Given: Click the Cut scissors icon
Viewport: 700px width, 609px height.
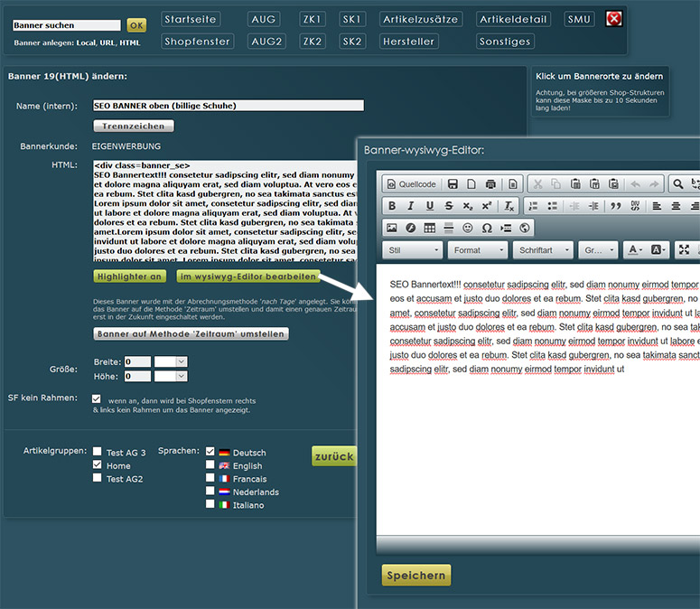Looking at the screenshot, I should click(x=538, y=184).
